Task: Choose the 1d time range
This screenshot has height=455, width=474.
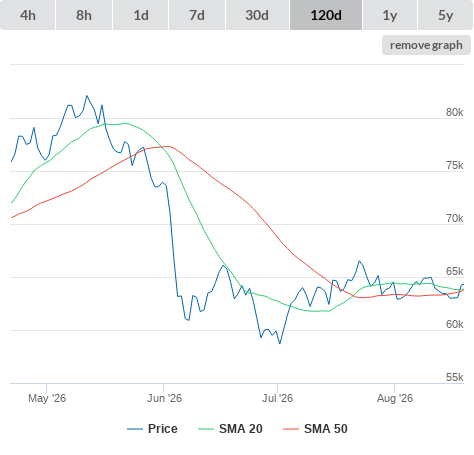Action: 141,15
